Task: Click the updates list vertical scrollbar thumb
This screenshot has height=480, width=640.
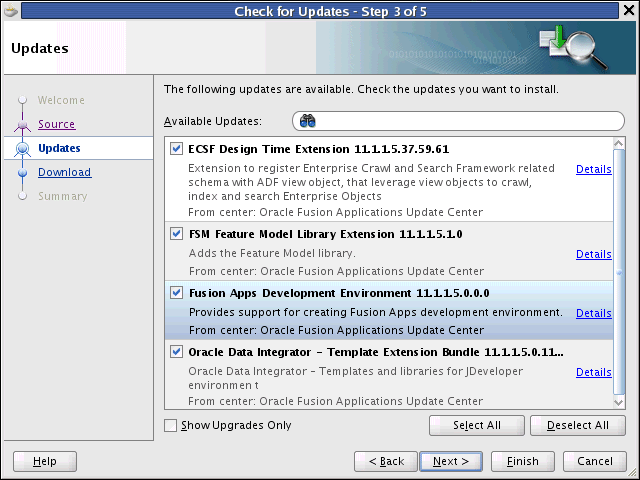Action: pos(619,272)
